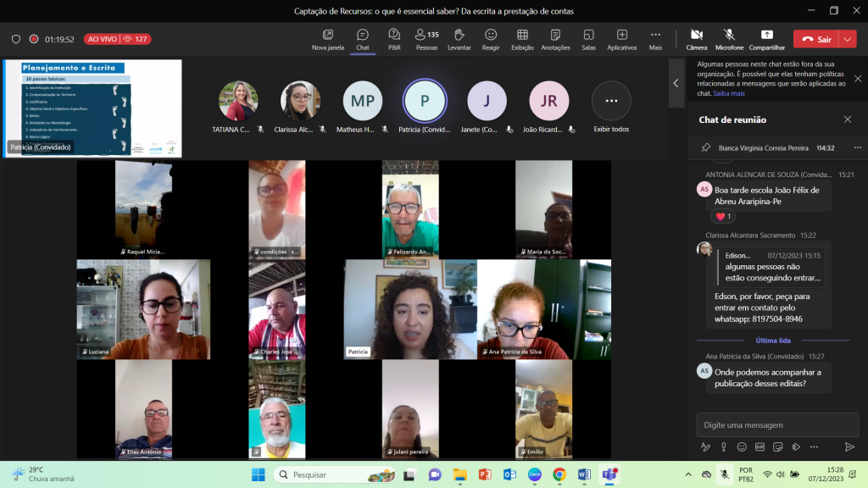The width and height of the screenshot is (868, 488).
Task: Open Anotações meeting notes
Action: [555, 40]
